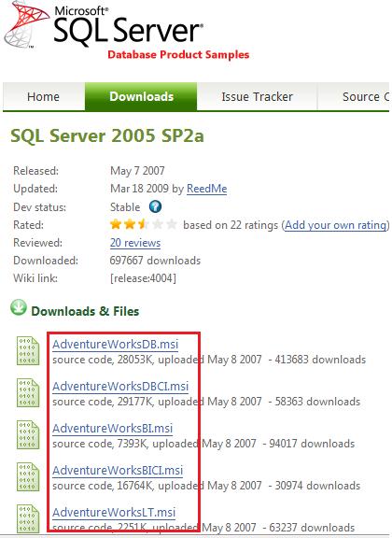The height and width of the screenshot is (538, 392).
Task: Download AdventureWorksDBCI.msi
Action: [120, 387]
